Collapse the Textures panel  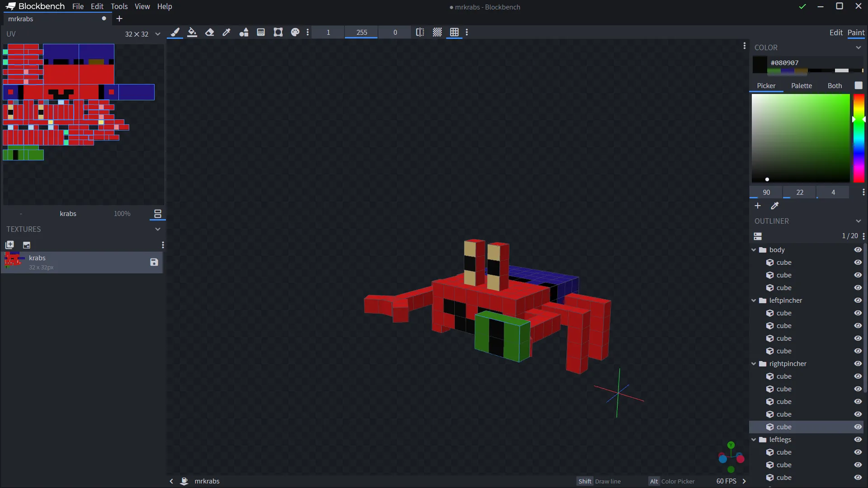[158, 229]
